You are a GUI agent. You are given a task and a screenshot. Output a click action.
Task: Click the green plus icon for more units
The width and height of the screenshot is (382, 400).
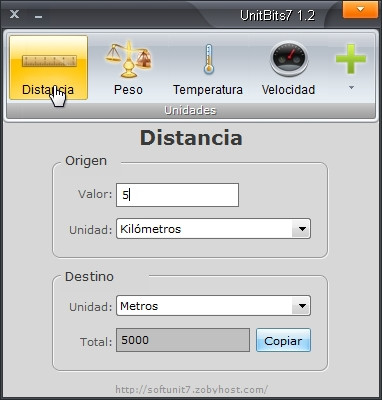click(351, 59)
